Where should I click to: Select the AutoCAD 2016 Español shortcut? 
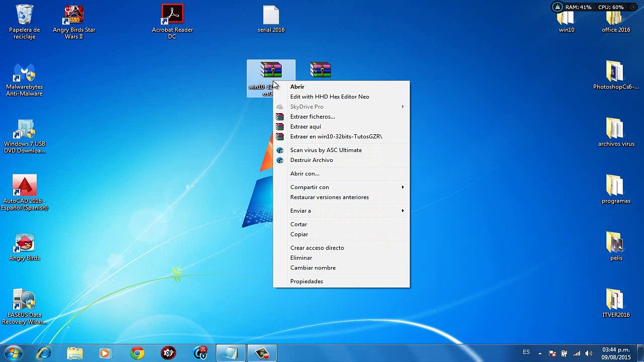click(x=24, y=193)
